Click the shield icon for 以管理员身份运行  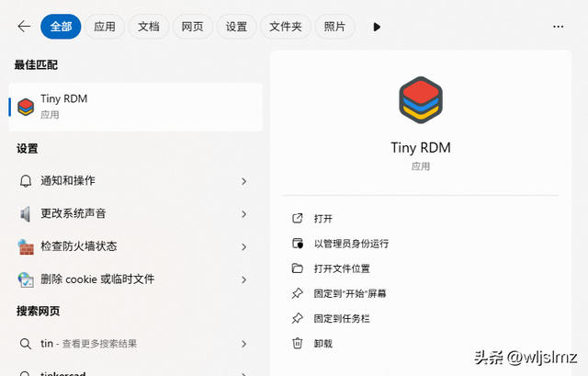pos(298,244)
